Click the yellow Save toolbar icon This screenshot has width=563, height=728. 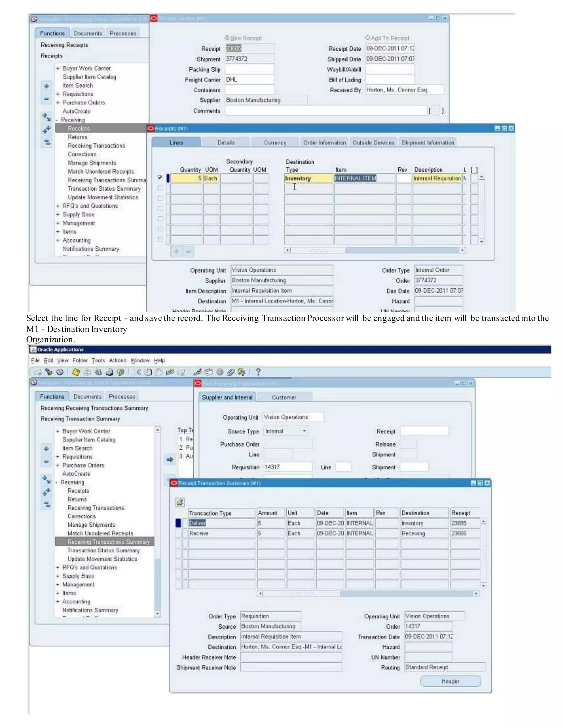point(76,372)
